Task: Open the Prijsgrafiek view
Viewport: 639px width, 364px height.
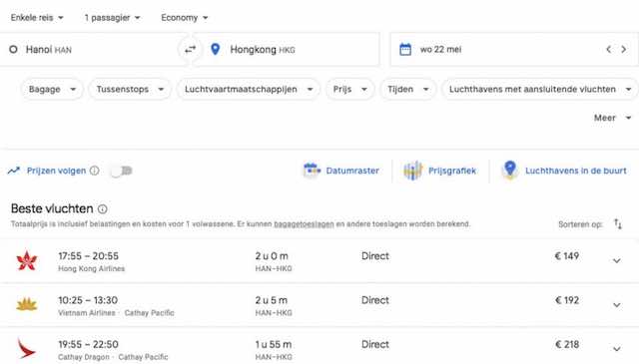Action: (440, 171)
